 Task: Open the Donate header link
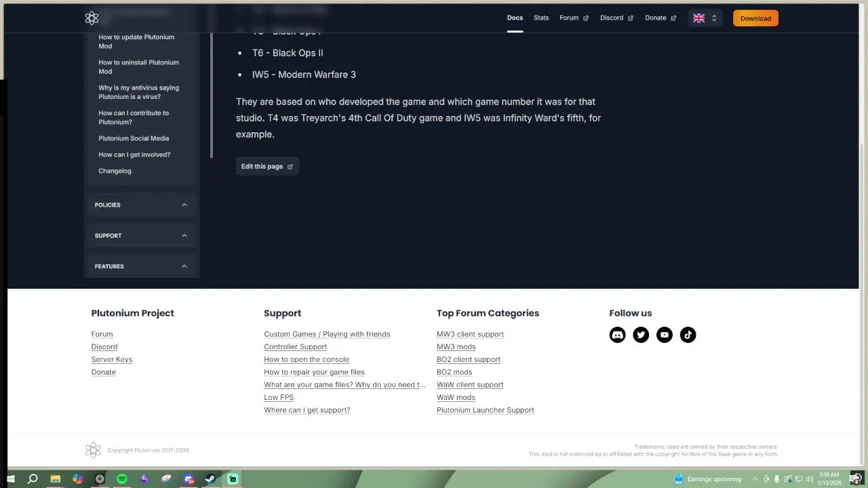coord(660,18)
